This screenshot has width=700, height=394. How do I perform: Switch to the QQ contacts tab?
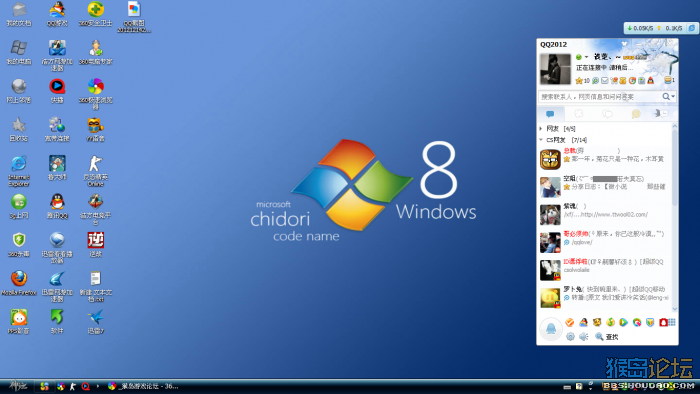coord(550,114)
